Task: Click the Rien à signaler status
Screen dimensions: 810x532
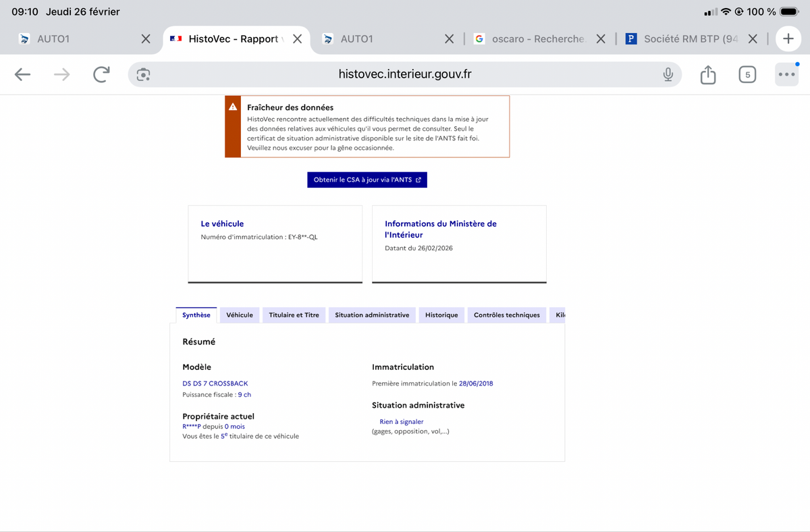Action: pos(402,421)
